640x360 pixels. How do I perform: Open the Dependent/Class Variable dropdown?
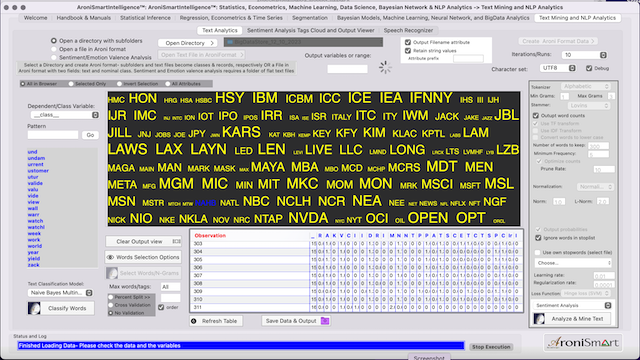point(64,115)
